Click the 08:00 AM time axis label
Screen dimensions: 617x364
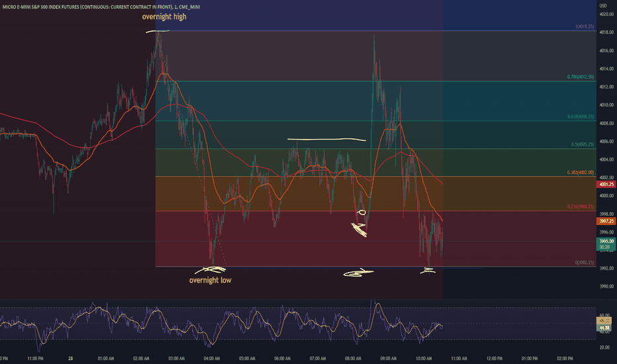coord(353,359)
